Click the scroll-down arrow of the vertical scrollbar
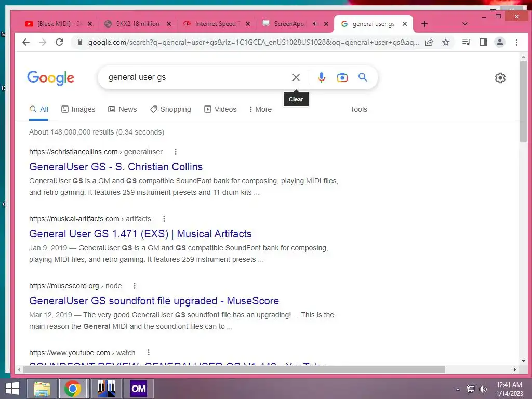Image resolution: width=532 pixels, height=399 pixels. pyautogui.click(x=523, y=361)
